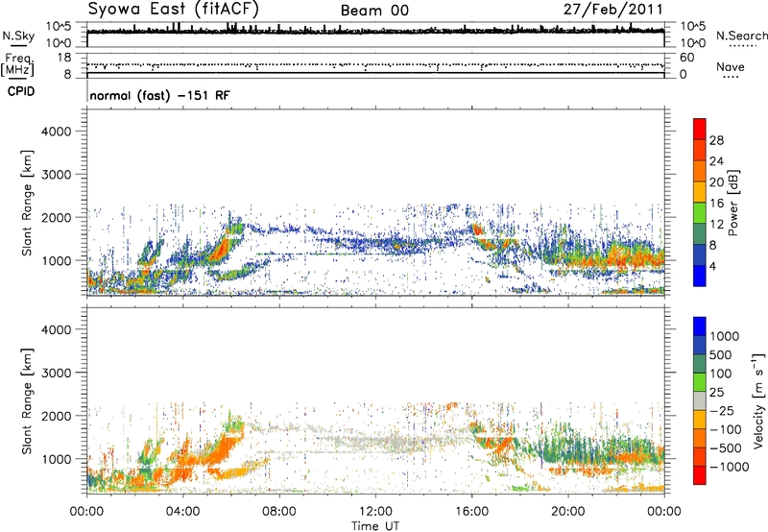This screenshot has width=768, height=532.
Task: Click the "Slant Range [km]" label of power panel
Action: click(x=27, y=203)
